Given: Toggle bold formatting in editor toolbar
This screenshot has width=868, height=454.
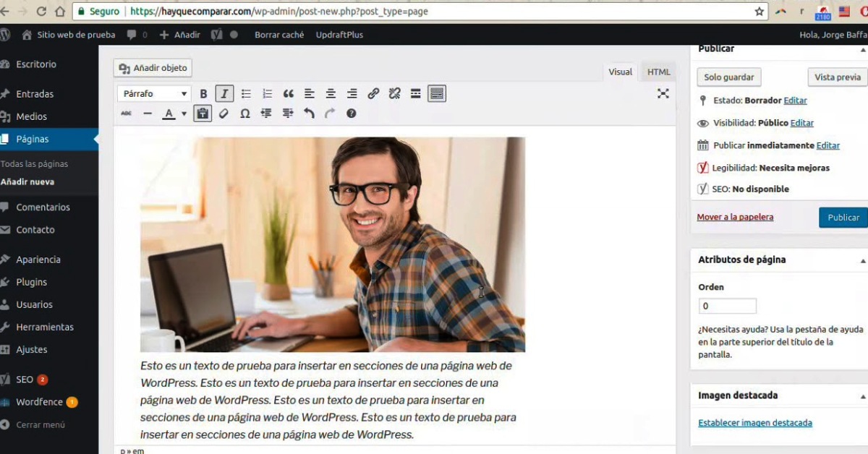Looking at the screenshot, I should pos(203,93).
